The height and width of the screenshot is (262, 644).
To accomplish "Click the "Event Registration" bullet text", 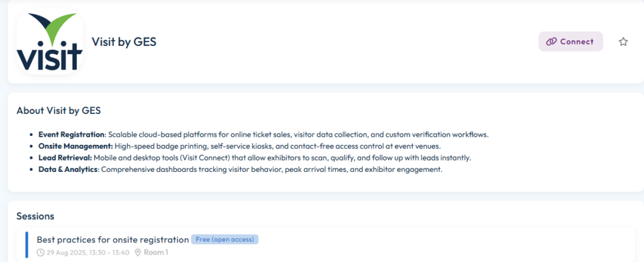I will pos(72,135).
